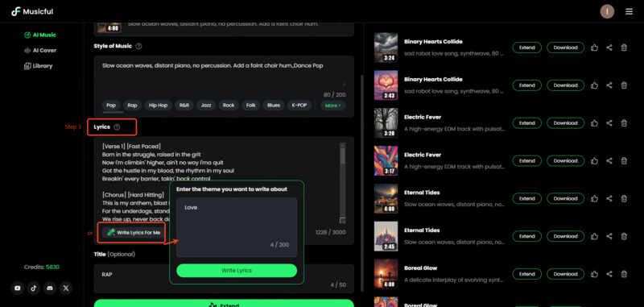This screenshot has width=644, height=307.
Task: Delete the Eternal Tides 2:45 track
Action: [624, 236]
